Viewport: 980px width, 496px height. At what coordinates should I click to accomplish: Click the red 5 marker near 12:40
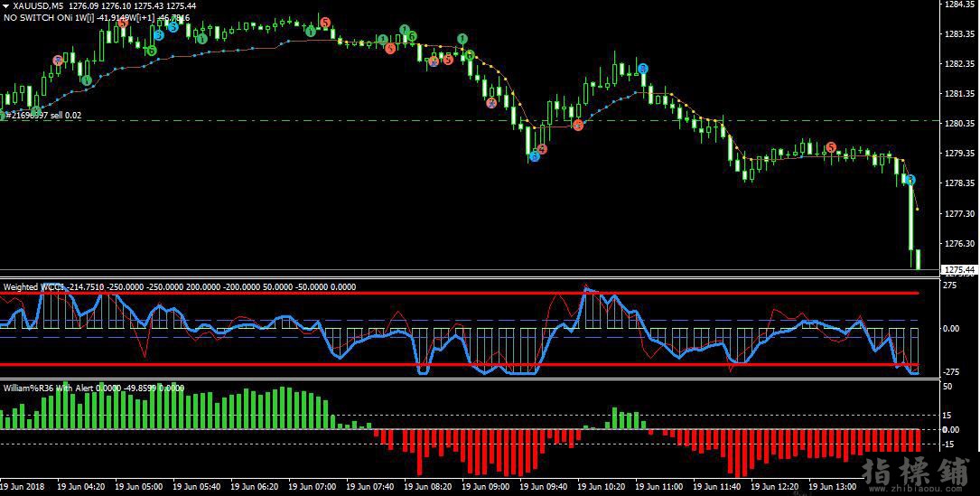point(831,147)
